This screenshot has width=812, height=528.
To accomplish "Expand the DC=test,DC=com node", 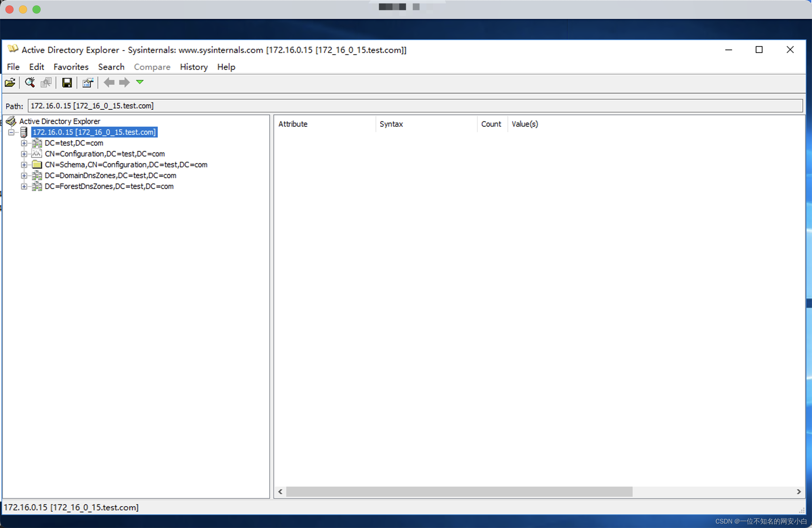I will (x=24, y=143).
